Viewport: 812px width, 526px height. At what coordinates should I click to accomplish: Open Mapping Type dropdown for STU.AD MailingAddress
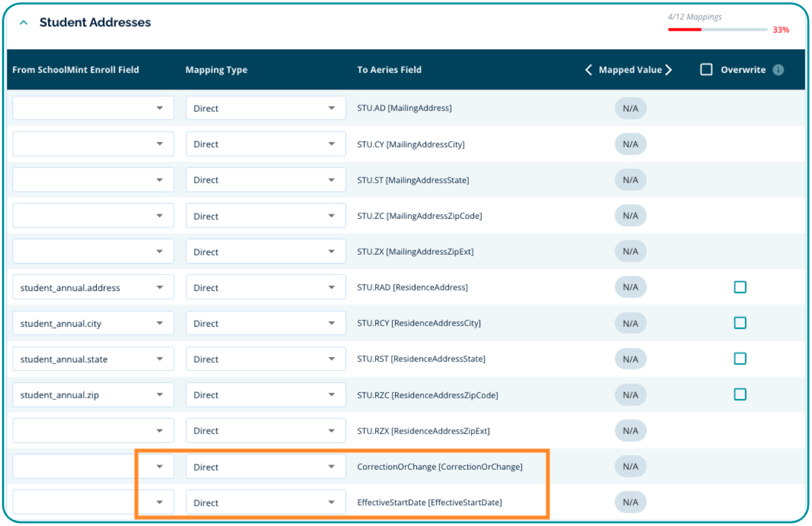point(265,108)
